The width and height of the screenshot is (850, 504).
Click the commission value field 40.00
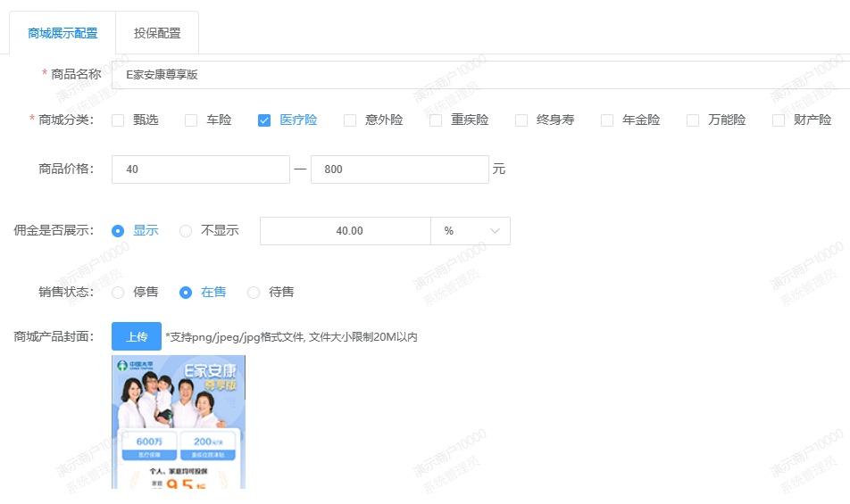346,231
